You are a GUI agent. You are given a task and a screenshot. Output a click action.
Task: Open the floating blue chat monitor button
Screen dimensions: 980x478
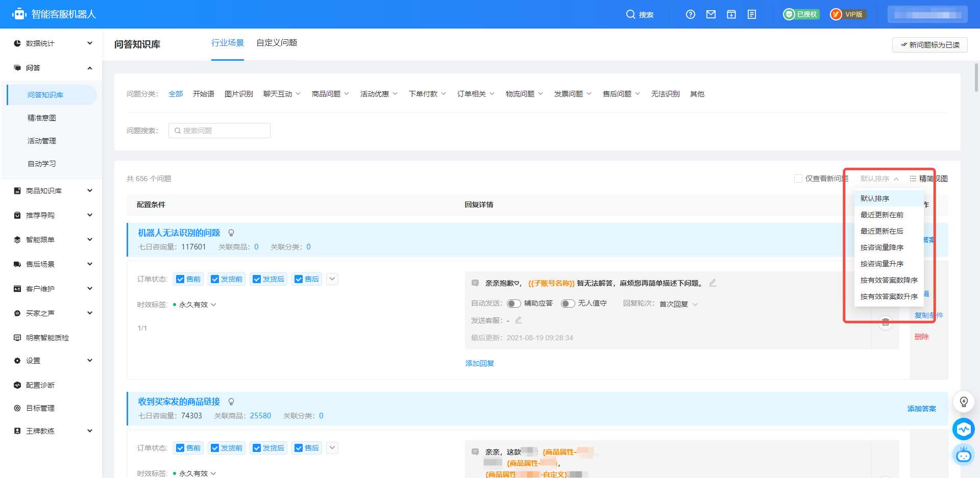coord(964,430)
